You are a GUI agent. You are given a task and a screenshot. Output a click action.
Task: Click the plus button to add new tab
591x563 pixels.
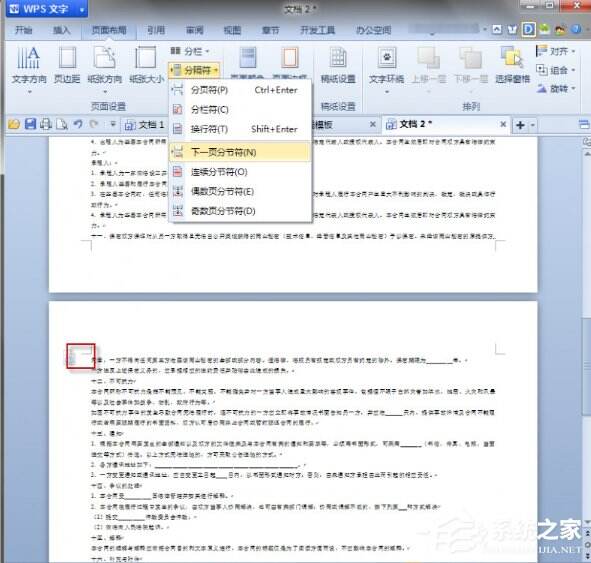coord(520,125)
